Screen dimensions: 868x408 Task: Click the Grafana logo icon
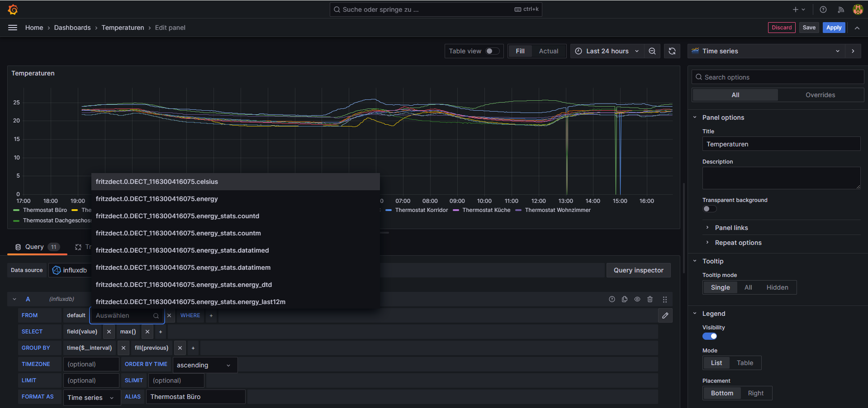[13, 9]
